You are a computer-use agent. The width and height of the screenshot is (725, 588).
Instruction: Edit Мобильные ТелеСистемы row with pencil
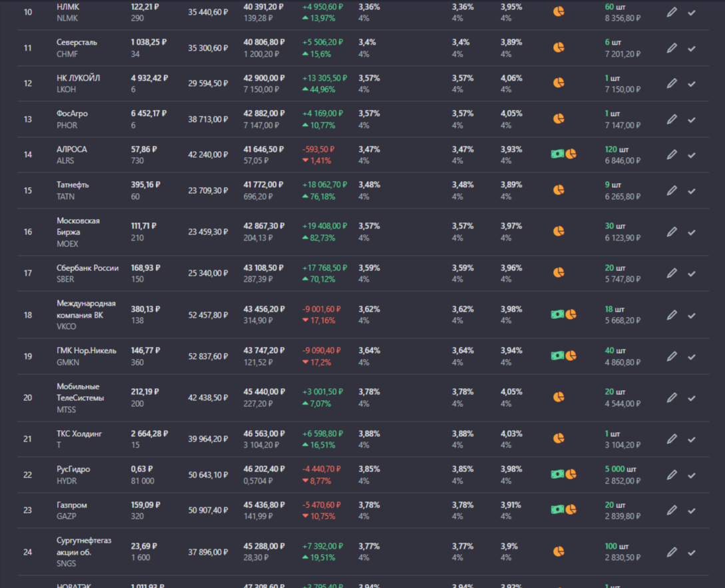tap(672, 398)
